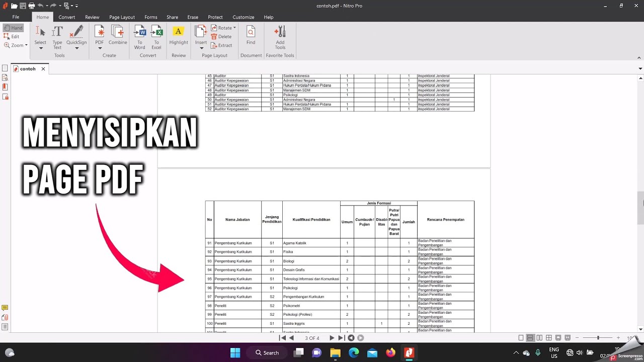Open the Security panel lock icon
Image resolution: width=644 pixels, height=362 pixels.
(5, 97)
